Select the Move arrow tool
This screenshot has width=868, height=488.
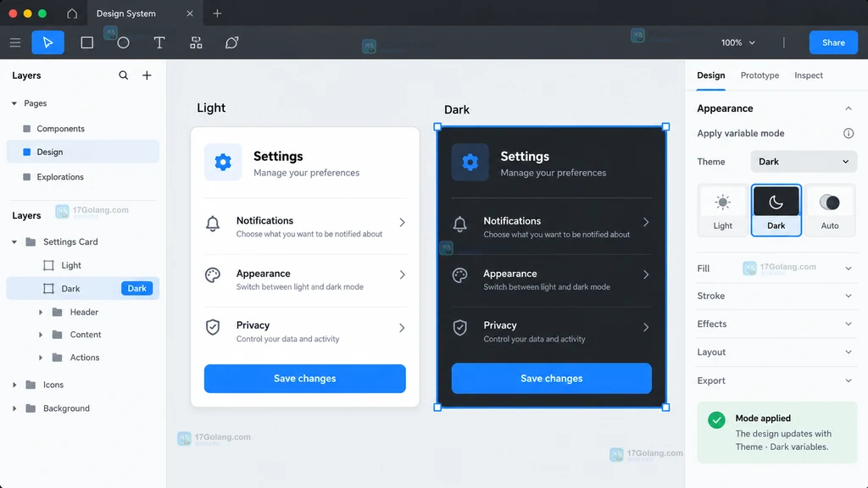click(x=48, y=42)
